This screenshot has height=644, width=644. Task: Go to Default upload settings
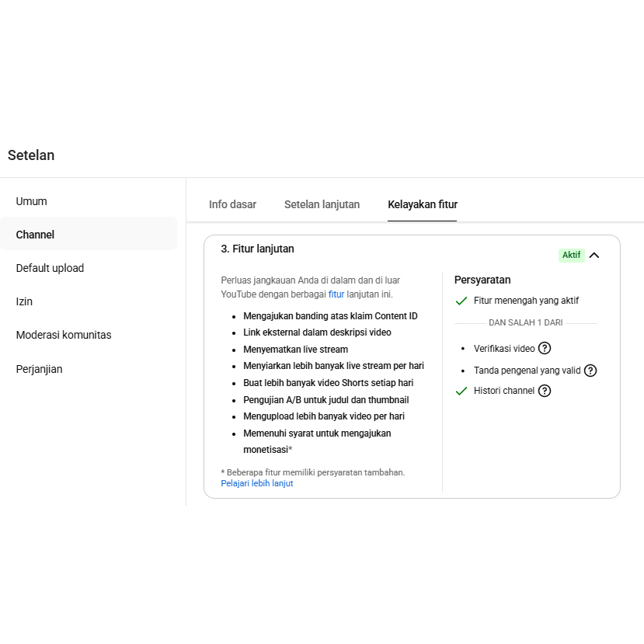(x=50, y=268)
